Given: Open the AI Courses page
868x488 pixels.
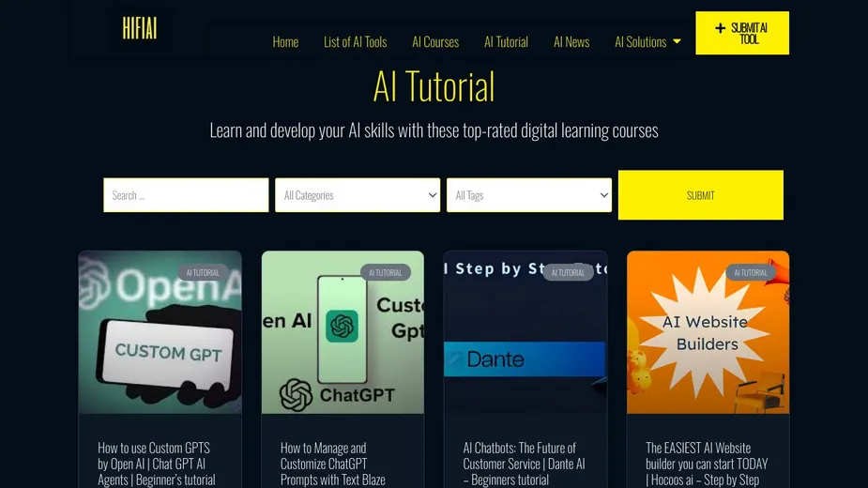Looking at the screenshot, I should pyautogui.click(x=435, y=41).
